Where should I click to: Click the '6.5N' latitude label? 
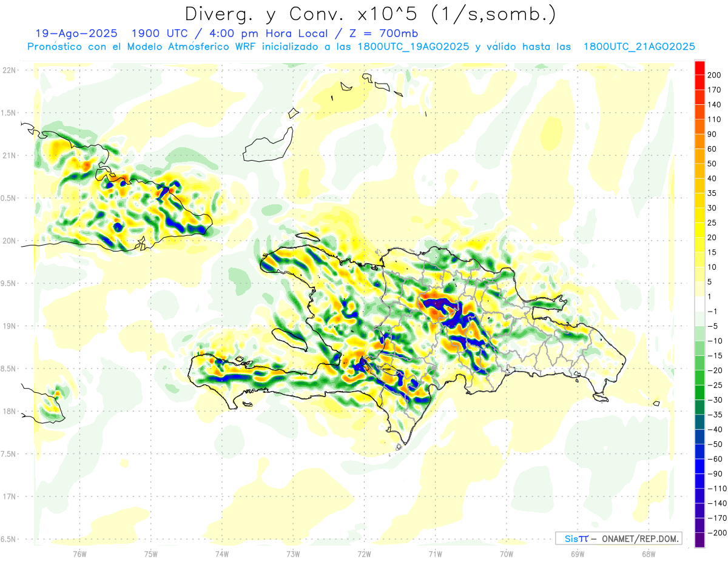click(9, 539)
